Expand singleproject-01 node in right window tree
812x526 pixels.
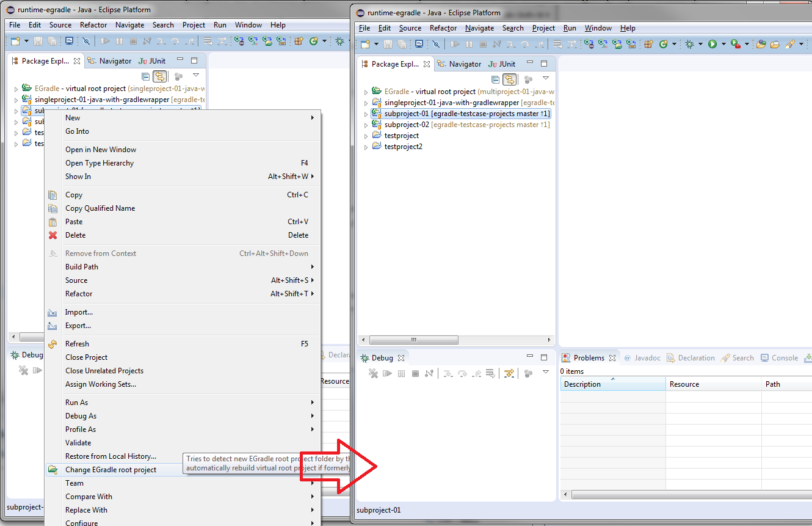[x=366, y=103]
